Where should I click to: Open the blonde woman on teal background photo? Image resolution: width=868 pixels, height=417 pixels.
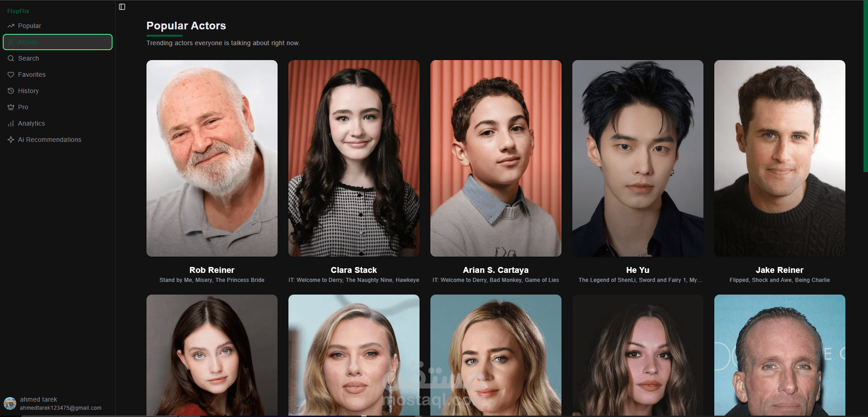point(496,355)
